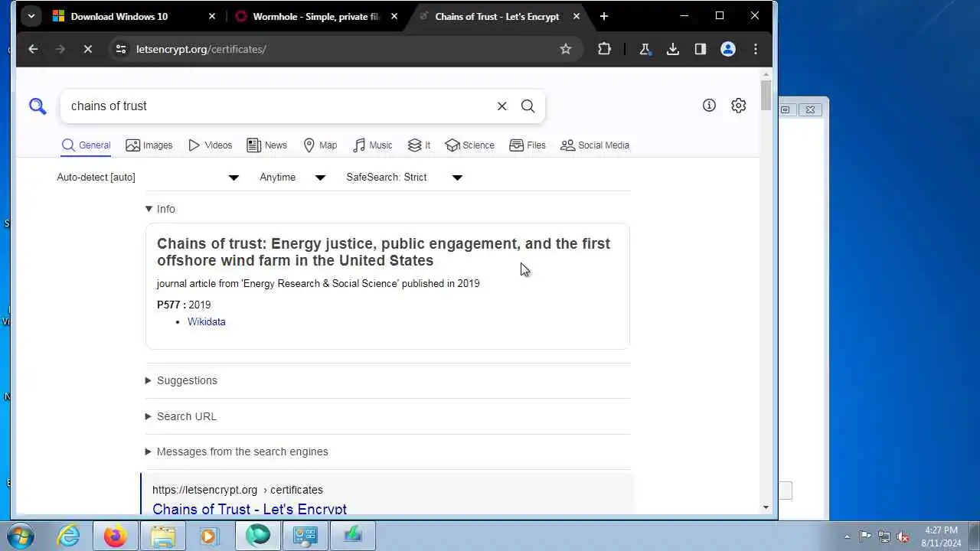This screenshot has width=980, height=551.
Task: Open tab search dropdown arrow
Action: [x=31, y=16]
